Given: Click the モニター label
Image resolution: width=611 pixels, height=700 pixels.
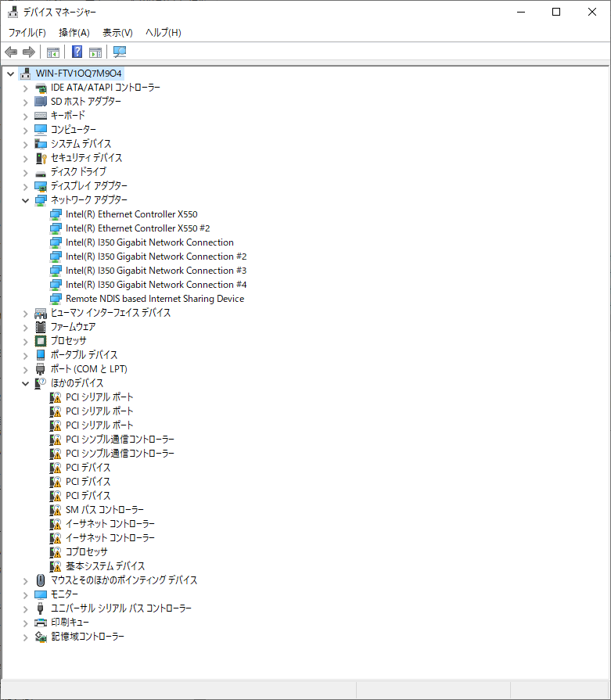Looking at the screenshot, I should [x=64, y=594].
